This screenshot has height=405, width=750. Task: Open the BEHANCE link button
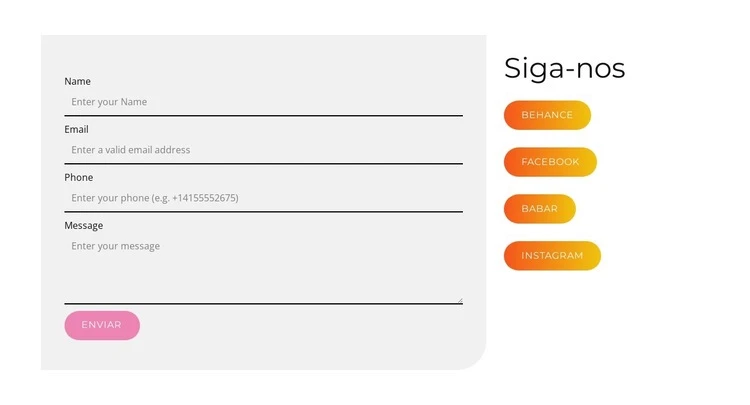click(547, 115)
